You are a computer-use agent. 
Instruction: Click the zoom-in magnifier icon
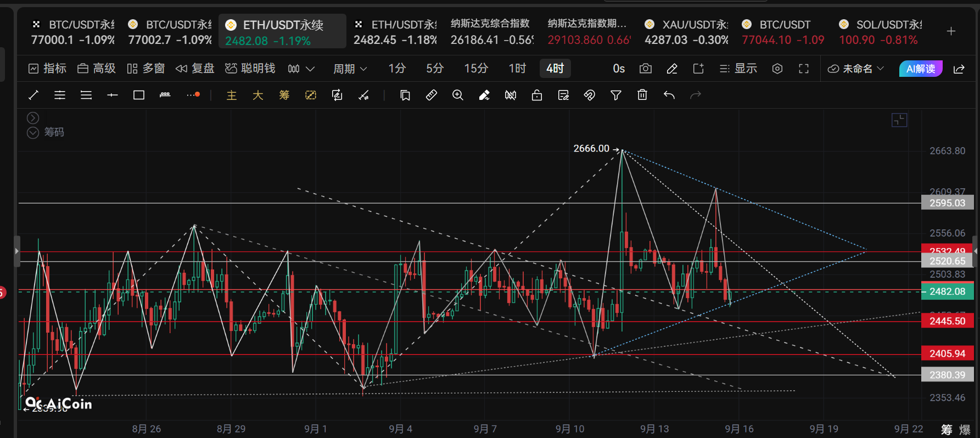pos(458,95)
